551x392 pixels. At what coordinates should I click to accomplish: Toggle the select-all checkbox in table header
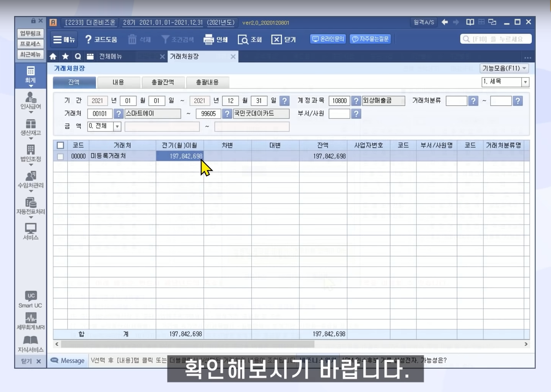60,145
